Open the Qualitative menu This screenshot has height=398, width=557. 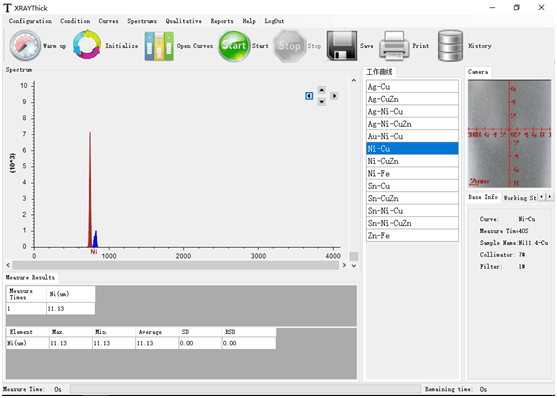(184, 21)
